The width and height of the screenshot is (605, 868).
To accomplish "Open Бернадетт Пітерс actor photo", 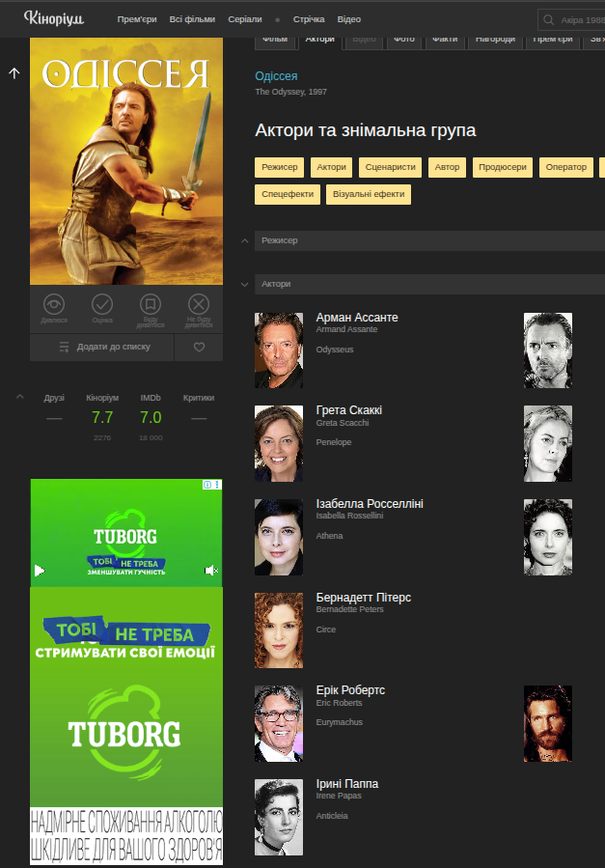I will (x=279, y=630).
